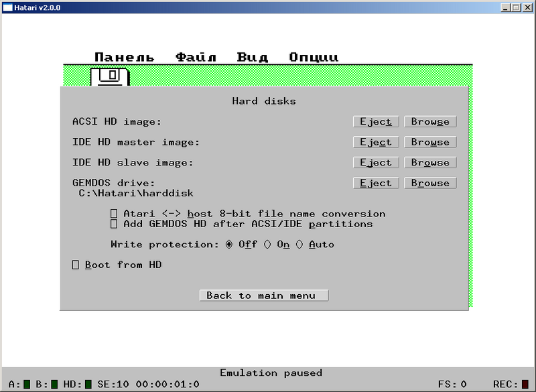Browse for IDE HD master image

(430, 142)
